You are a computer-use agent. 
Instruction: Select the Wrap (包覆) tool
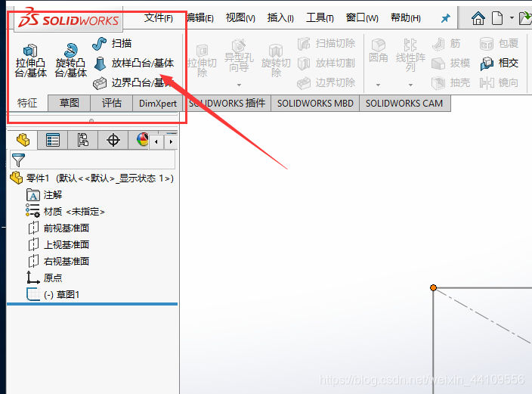pyautogui.click(x=499, y=43)
